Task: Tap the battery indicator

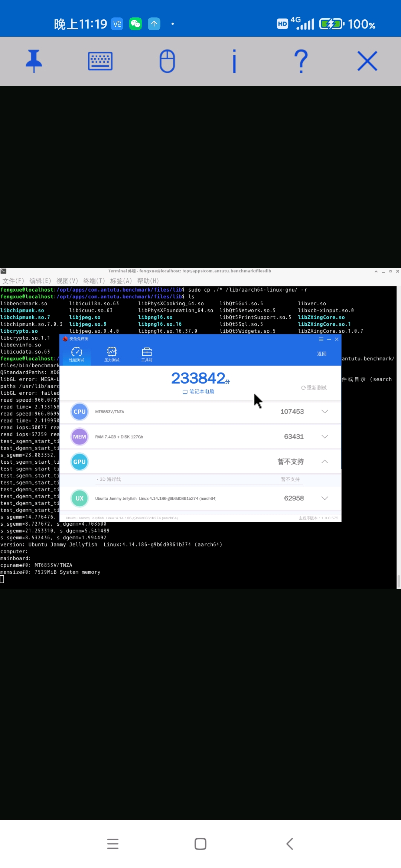Action: pyautogui.click(x=332, y=24)
